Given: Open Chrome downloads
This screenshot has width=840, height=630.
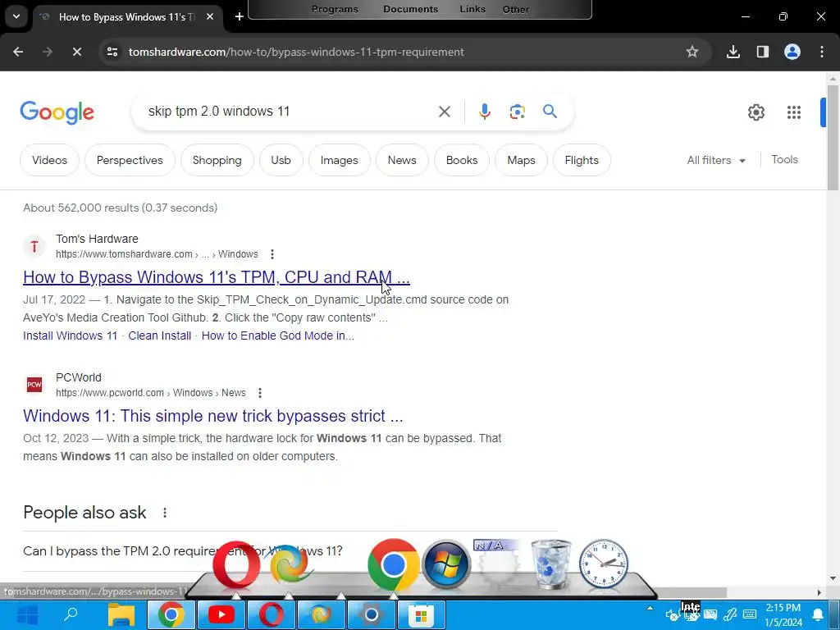Looking at the screenshot, I should (x=733, y=52).
